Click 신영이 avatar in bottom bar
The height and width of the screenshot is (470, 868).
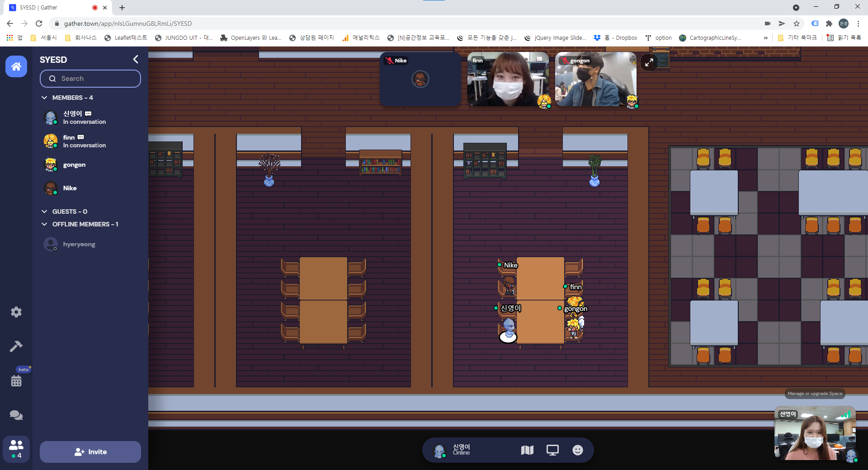[439, 451]
